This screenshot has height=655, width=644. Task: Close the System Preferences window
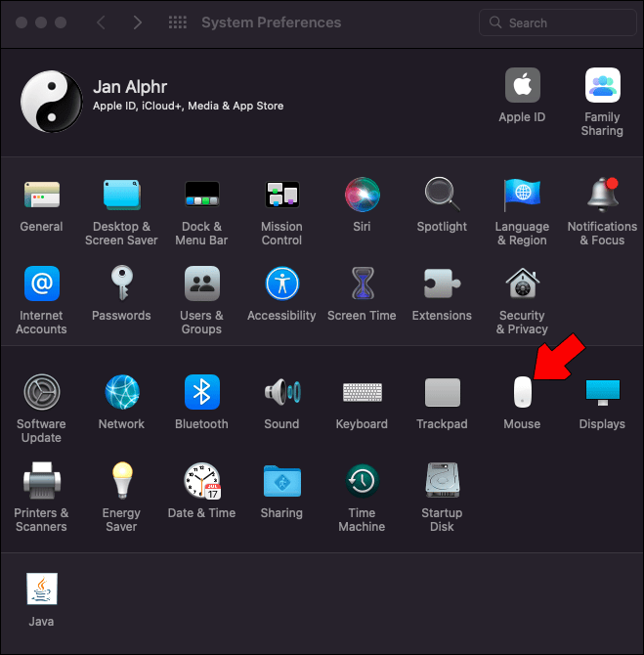point(21,22)
